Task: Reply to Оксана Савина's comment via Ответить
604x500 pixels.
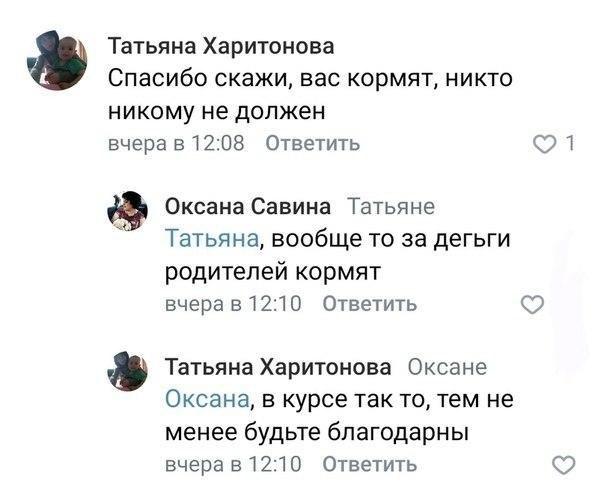Action: click(x=371, y=304)
